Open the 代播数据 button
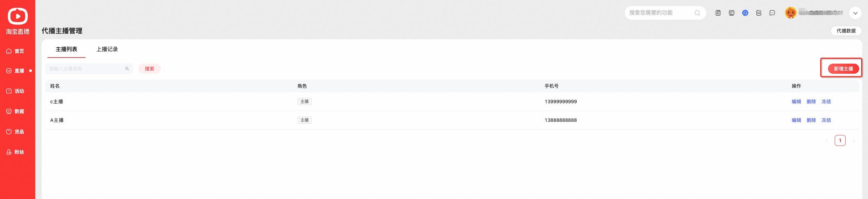Image resolution: width=868 pixels, height=199 pixels. point(846,31)
